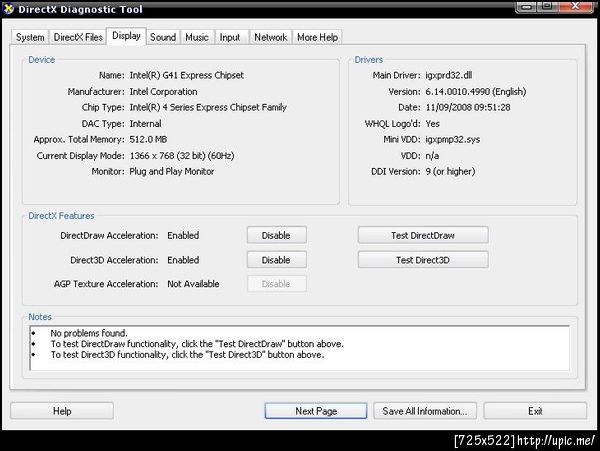
Task: Click the 'Intel Corporation' manufacturer value
Action: [x=163, y=92]
